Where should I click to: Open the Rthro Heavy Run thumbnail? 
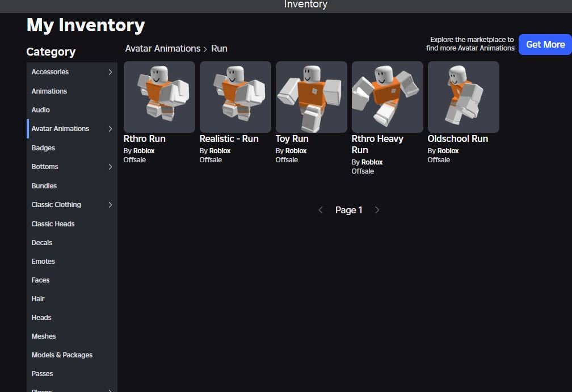pos(388,97)
